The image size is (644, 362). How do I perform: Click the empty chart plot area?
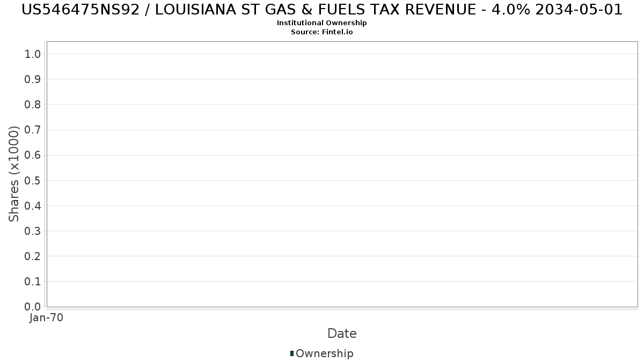pos(342,174)
